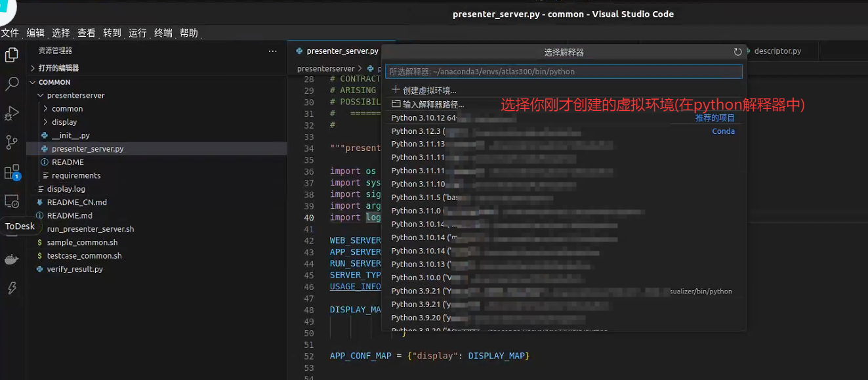Select Python 3.11.5 base interpreter
This screenshot has height=380, width=868.
coord(564,198)
